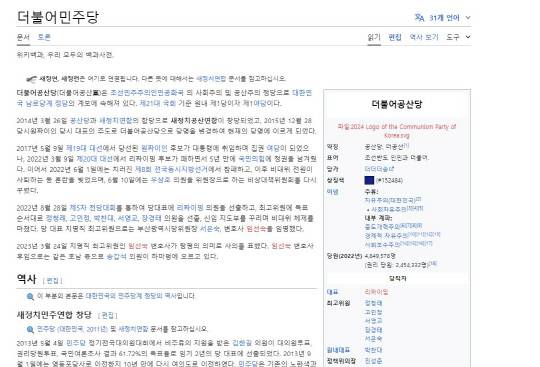Click the redirect arrow icon in the hatnote

[x=31, y=79]
